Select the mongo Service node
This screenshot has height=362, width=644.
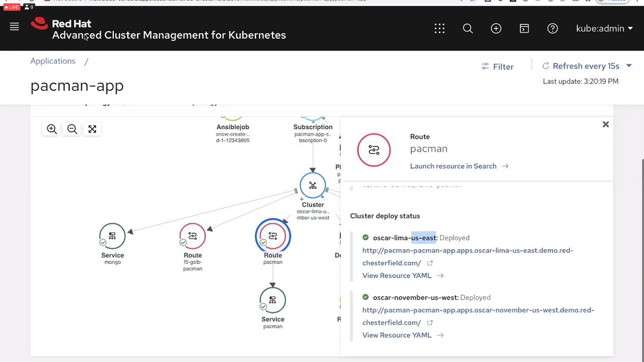(x=113, y=236)
